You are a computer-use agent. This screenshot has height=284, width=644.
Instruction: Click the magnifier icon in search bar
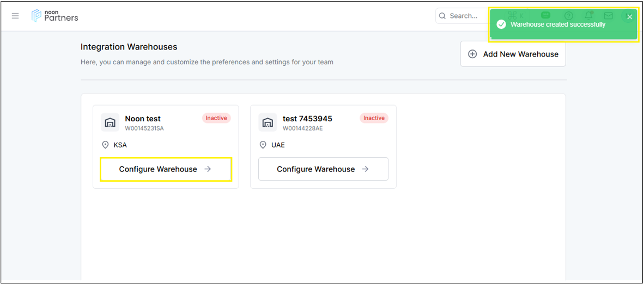tap(442, 16)
